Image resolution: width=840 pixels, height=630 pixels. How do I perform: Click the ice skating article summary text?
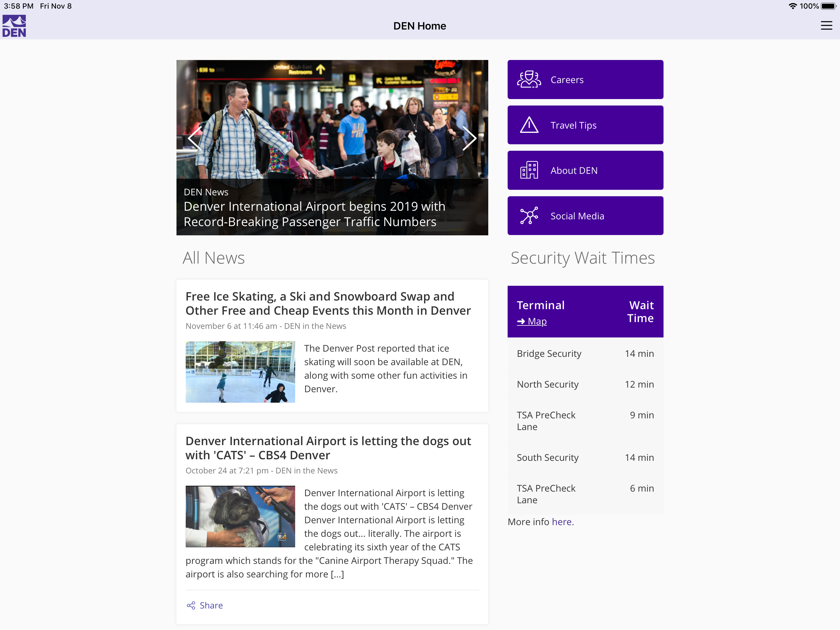point(386,369)
